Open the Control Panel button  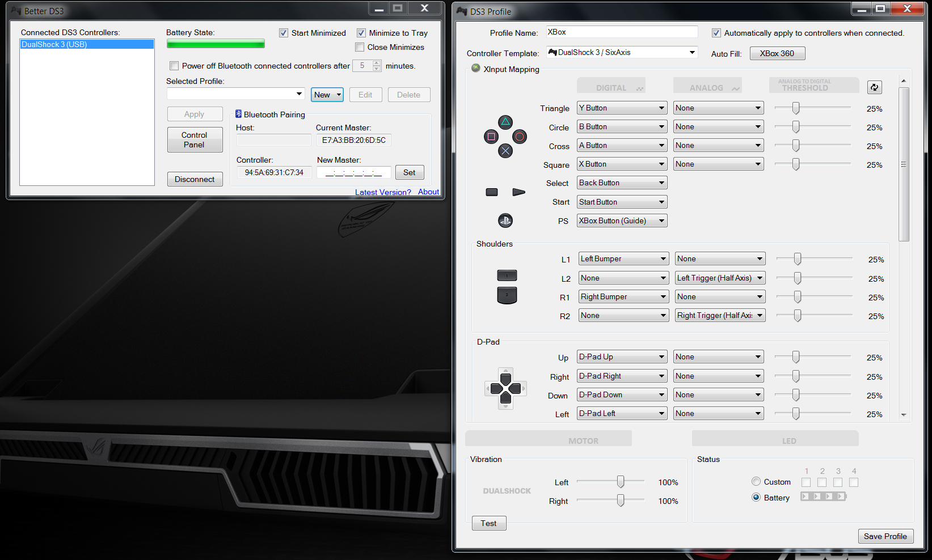tap(195, 139)
